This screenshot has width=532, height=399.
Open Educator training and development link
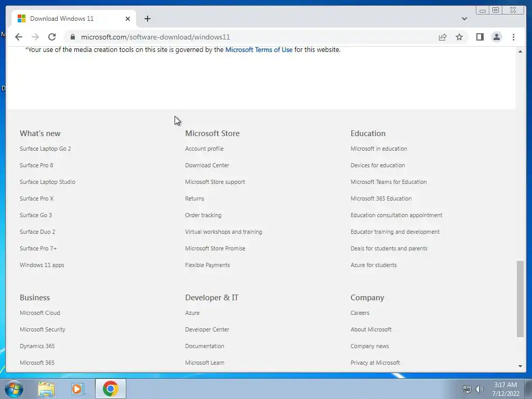coord(395,232)
